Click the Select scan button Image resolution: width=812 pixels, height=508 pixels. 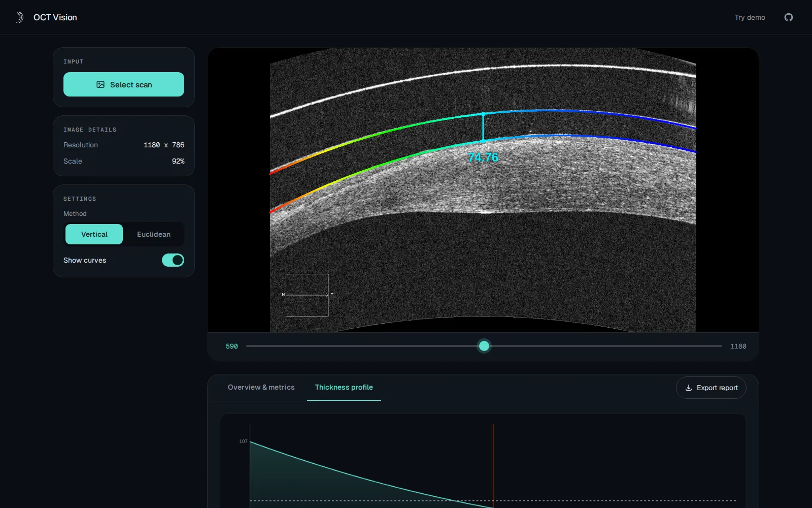124,84
